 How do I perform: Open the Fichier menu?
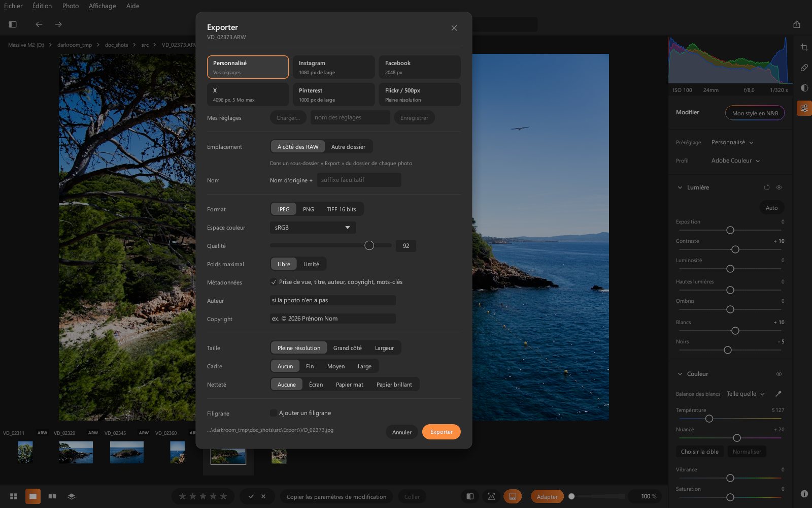pos(13,6)
